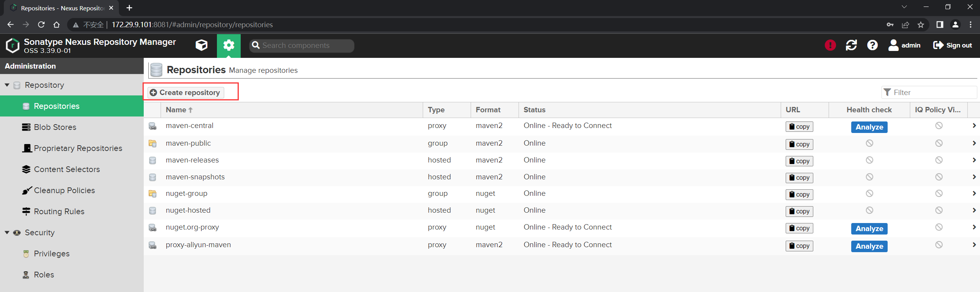Viewport: 980px width, 292px height.
Task: Copy URL of maven-public repository
Action: 799,144
